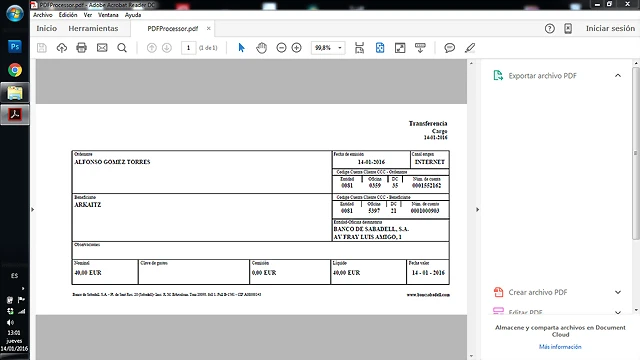Screen dimensions: 640x360
Task: Click the volume speaker tray icon
Action: pyautogui.click(x=10, y=322)
